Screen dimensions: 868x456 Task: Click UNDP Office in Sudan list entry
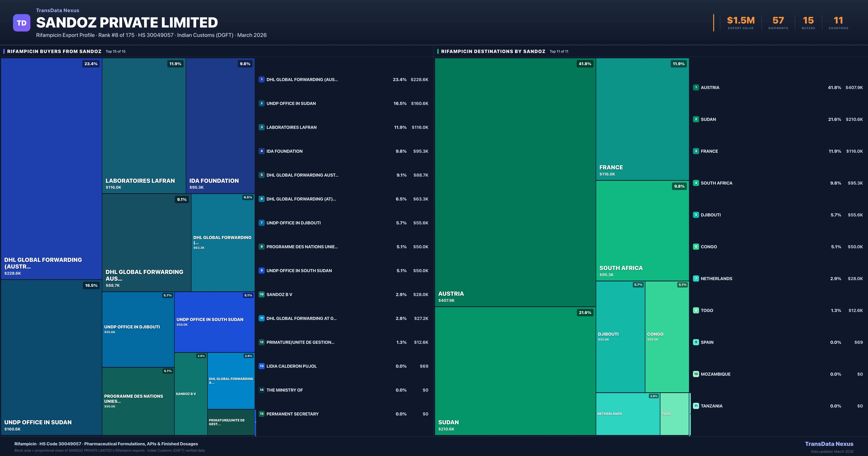[x=291, y=104]
